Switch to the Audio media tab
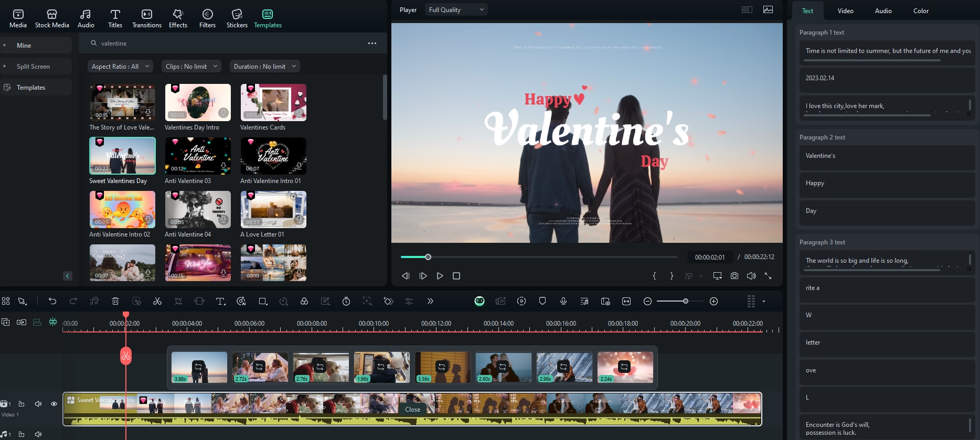 coord(86,18)
